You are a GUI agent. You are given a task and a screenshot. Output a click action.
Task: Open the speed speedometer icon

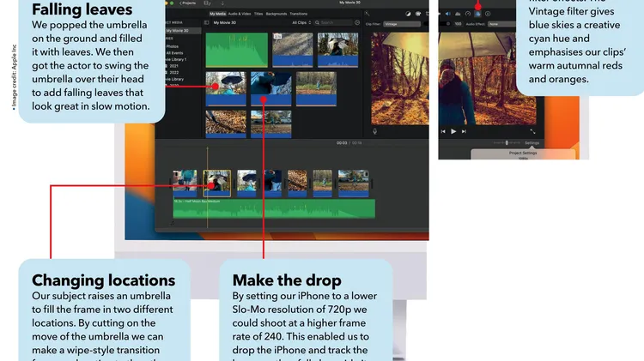[x=468, y=14]
